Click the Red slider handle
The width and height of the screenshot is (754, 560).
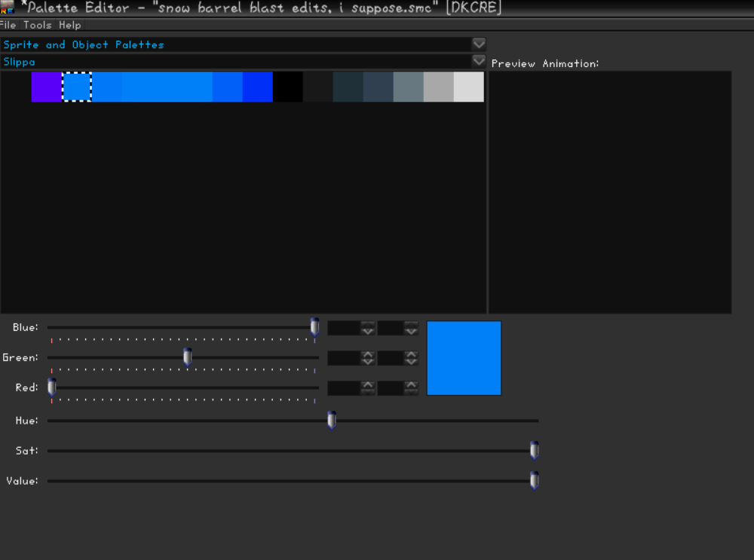[51, 387]
